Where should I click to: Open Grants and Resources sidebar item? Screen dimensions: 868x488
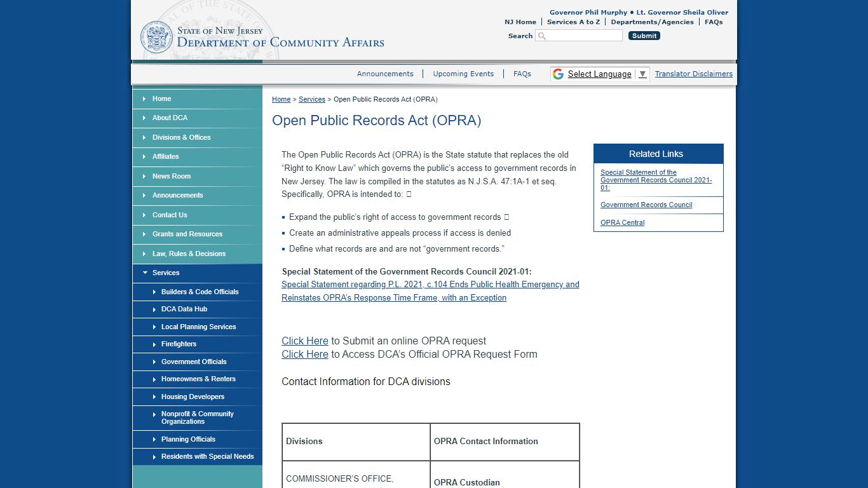197,234
